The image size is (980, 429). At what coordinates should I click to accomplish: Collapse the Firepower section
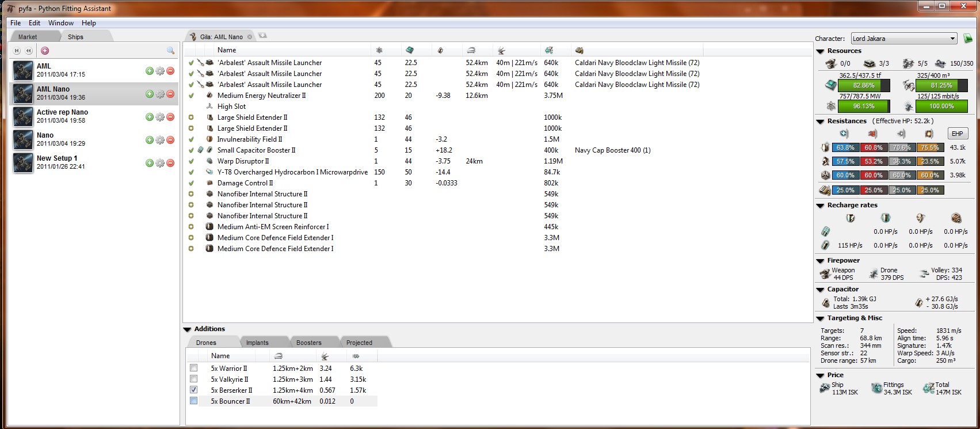tap(820, 261)
